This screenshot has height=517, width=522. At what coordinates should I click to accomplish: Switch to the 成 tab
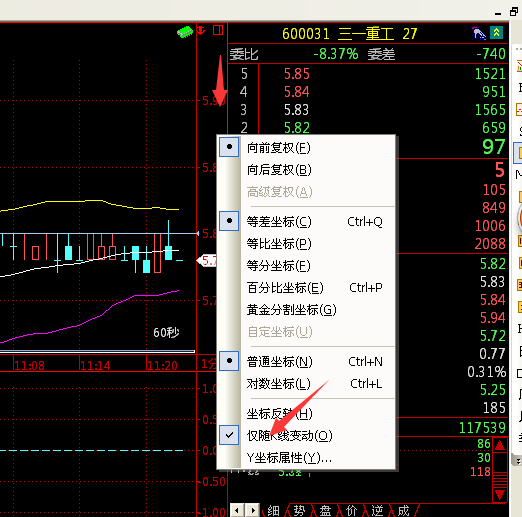(x=403, y=511)
